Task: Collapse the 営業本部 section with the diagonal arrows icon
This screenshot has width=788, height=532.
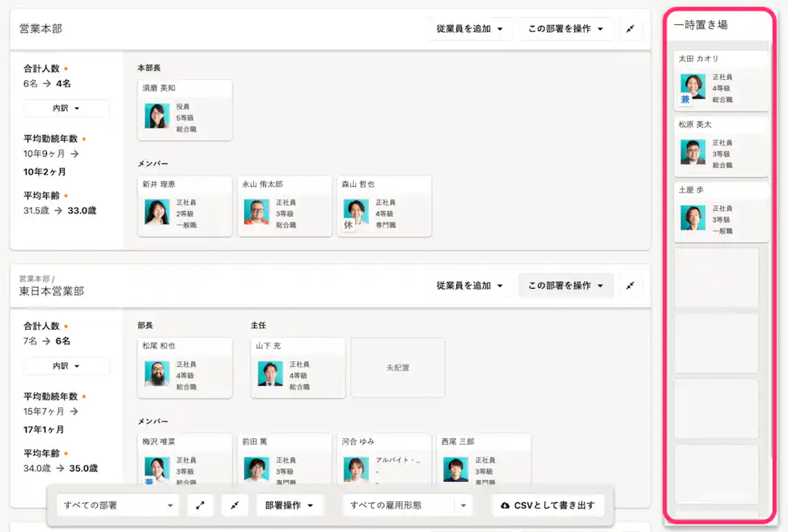Action: (630, 28)
